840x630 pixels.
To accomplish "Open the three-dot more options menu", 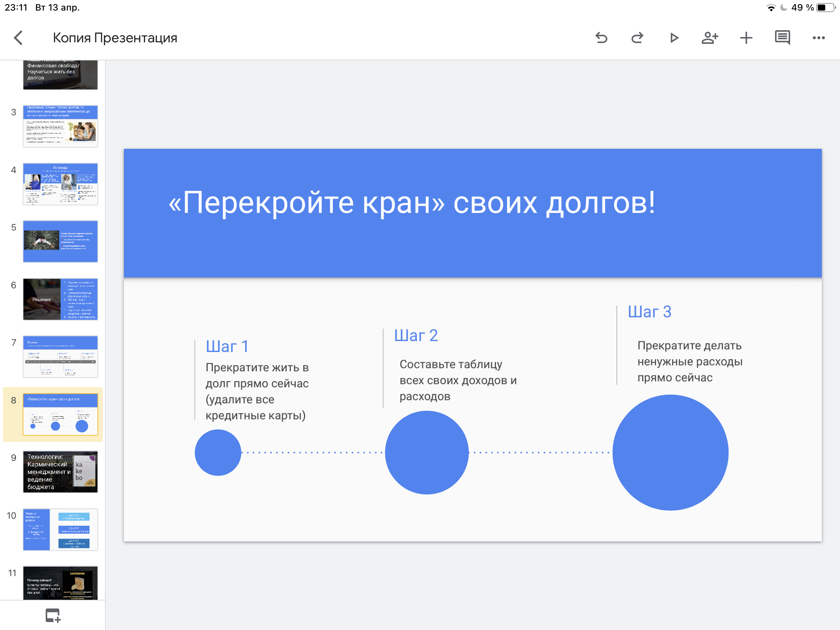I will [x=818, y=38].
